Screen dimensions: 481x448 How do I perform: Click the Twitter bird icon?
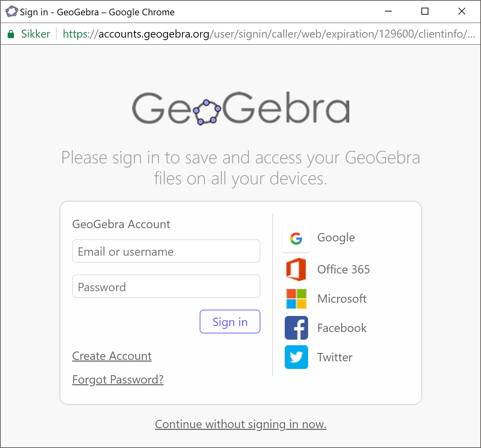296,357
